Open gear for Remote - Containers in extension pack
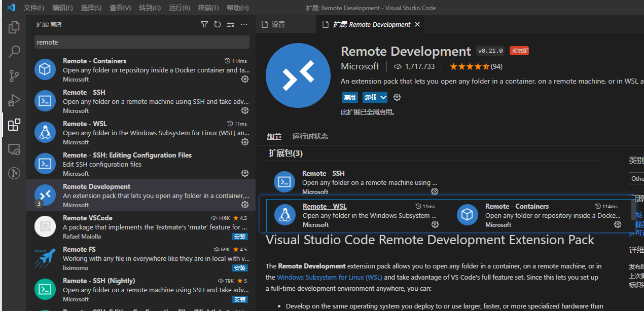Image resolution: width=644 pixels, height=311 pixels. pos(617,224)
